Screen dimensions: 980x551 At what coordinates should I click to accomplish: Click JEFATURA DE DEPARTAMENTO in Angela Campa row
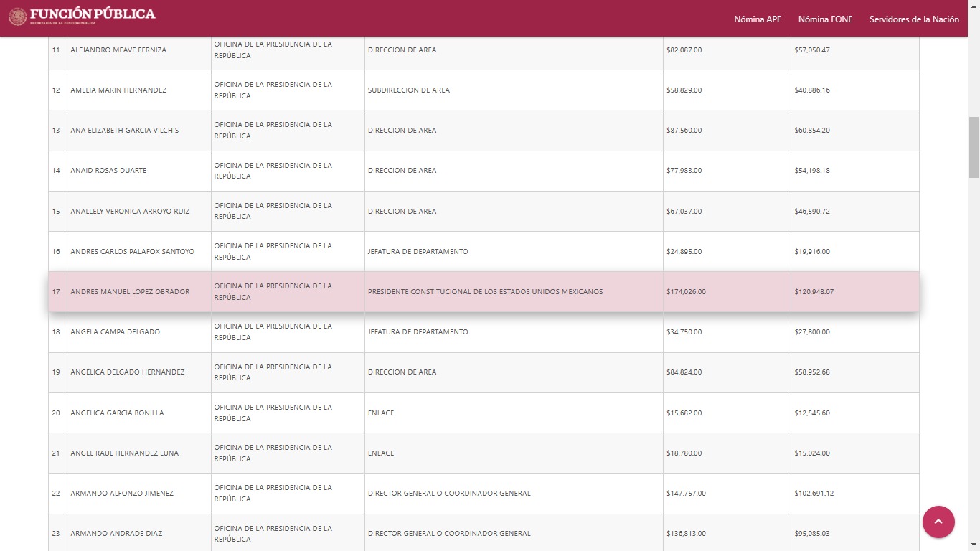coord(418,332)
